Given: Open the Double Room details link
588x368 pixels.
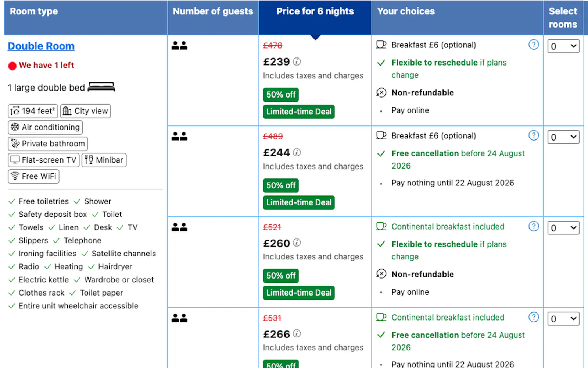Looking at the screenshot, I should 41,46.
